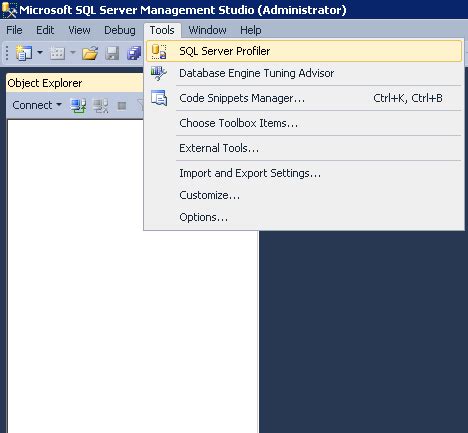468x433 pixels.
Task: Expand the Add New Item dropdown arrow
Action: (73, 52)
